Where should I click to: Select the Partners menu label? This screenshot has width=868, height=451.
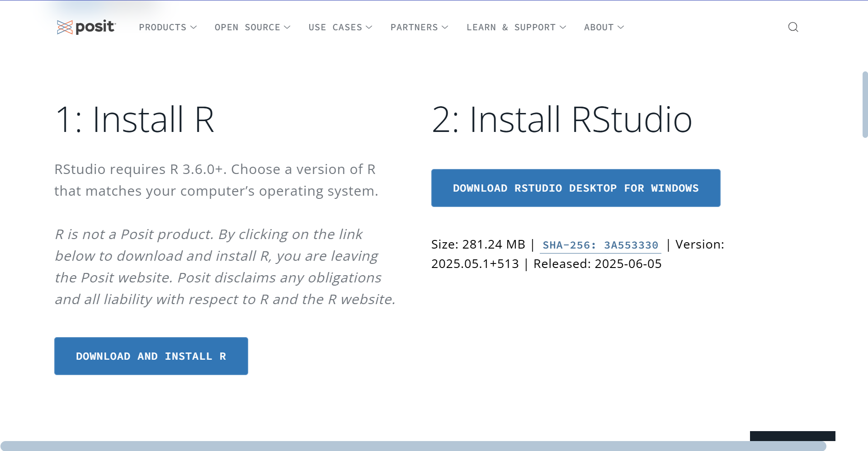[414, 28]
